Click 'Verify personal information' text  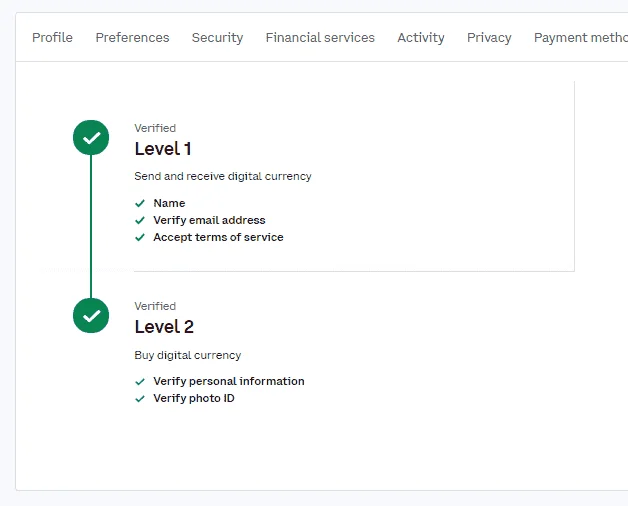[x=229, y=381]
